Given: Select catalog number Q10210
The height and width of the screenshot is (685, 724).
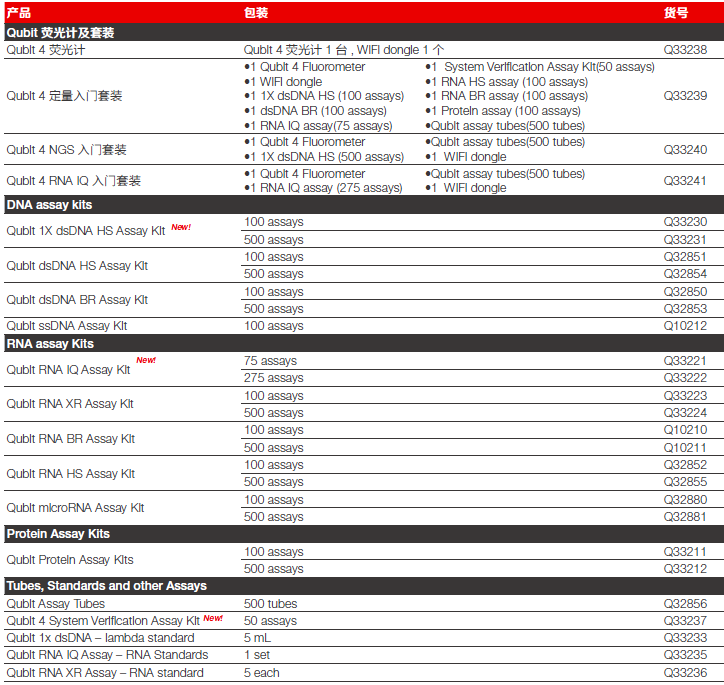Looking at the screenshot, I should (x=685, y=430).
